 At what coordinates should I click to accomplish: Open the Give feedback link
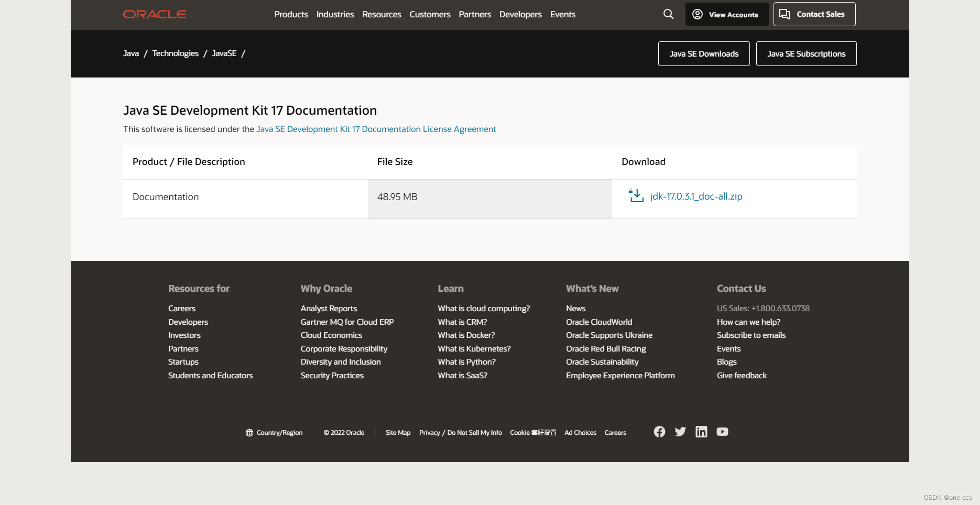point(742,375)
